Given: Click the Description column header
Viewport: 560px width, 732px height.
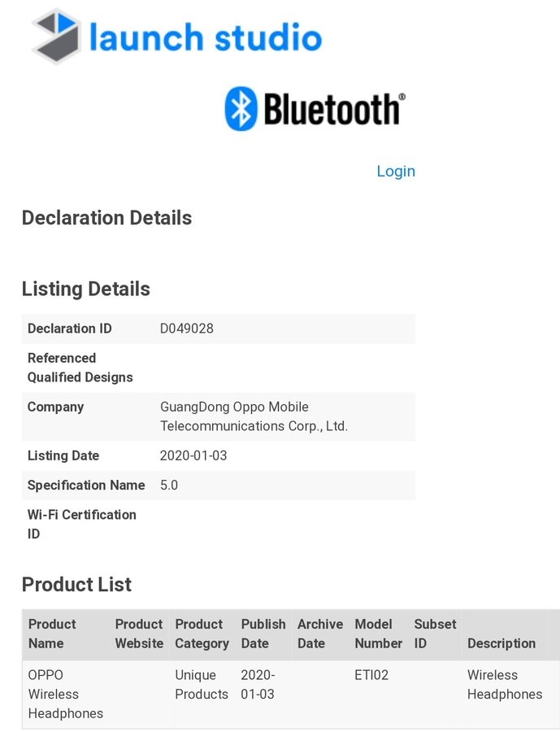Looking at the screenshot, I should pos(501,643).
